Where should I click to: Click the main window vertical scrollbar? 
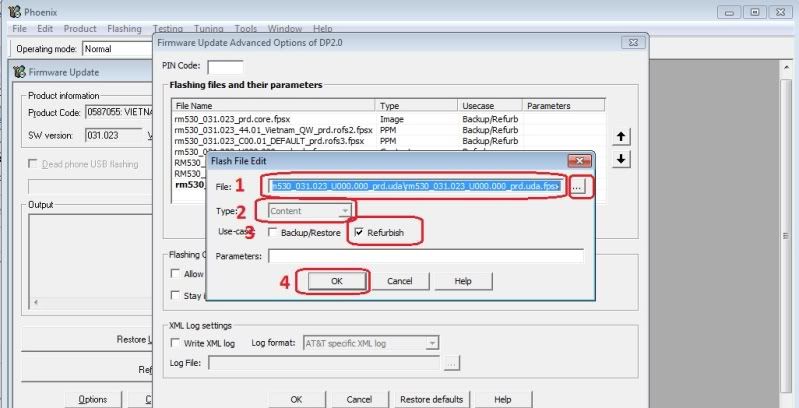pyautogui.click(x=786, y=234)
